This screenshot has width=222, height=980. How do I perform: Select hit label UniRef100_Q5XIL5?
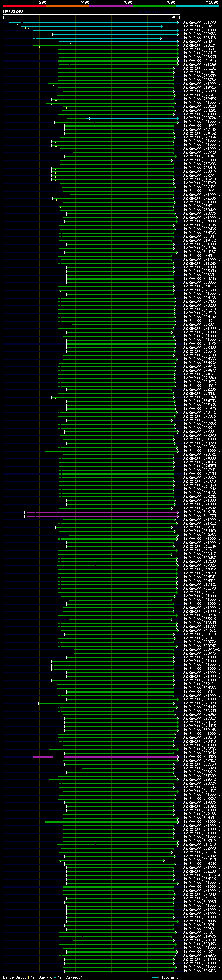199,898
